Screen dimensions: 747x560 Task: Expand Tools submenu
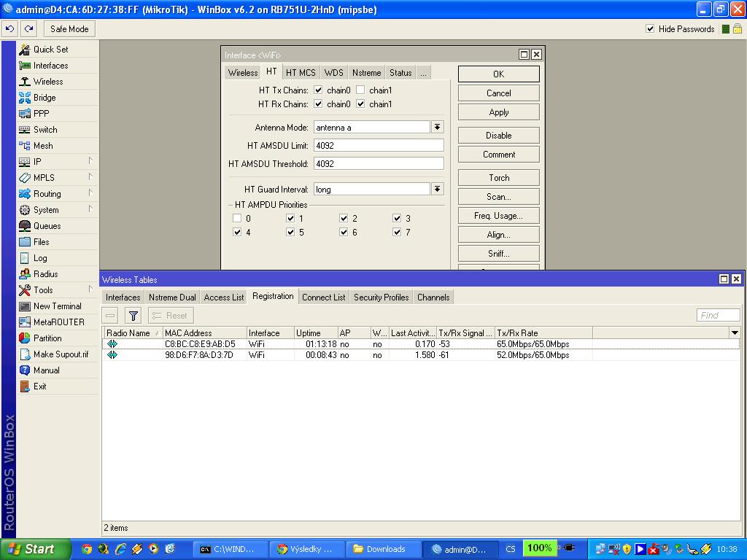pos(90,289)
